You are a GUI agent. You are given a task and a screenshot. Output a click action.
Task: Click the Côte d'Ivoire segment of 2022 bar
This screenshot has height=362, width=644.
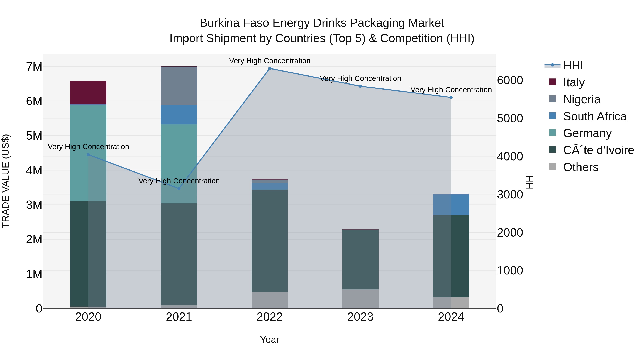[270, 241]
